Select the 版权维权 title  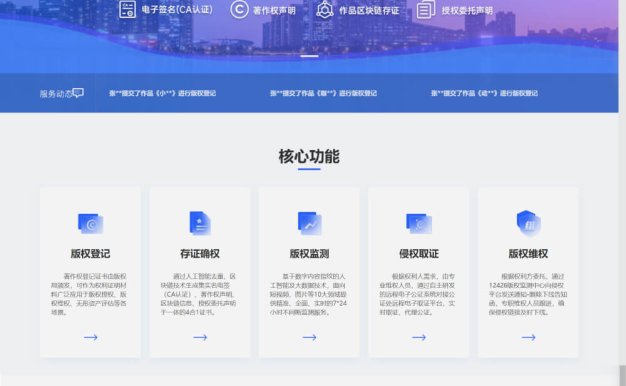click(x=528, y=253)
